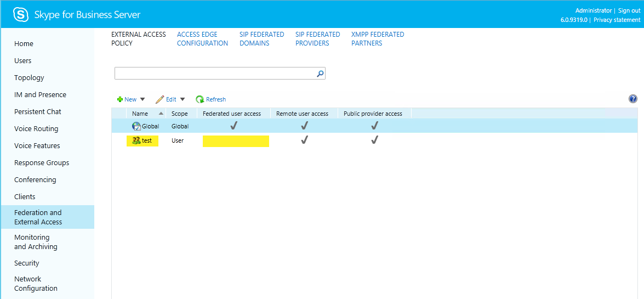Screen dimensions: 644x299
Task: Click the New button label
Action: [x=130, y=99]
